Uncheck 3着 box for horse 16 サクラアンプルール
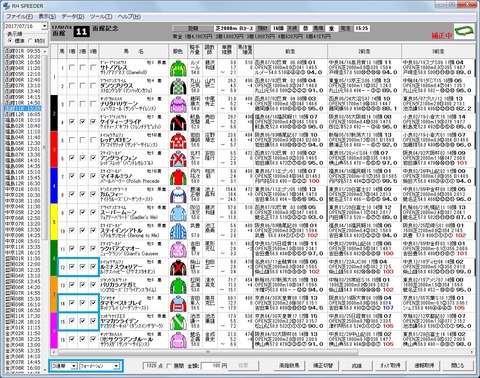The width and height of the screenshot is (480, 378). tap(93, 339)
